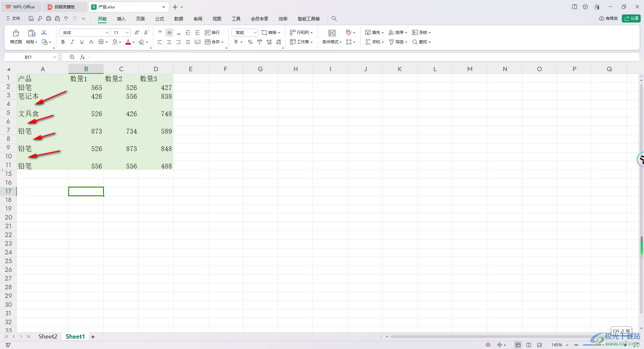The height and width of the screenshot is (349, 644).
Task: Click the formula bar input field
Action: (364, 57)
